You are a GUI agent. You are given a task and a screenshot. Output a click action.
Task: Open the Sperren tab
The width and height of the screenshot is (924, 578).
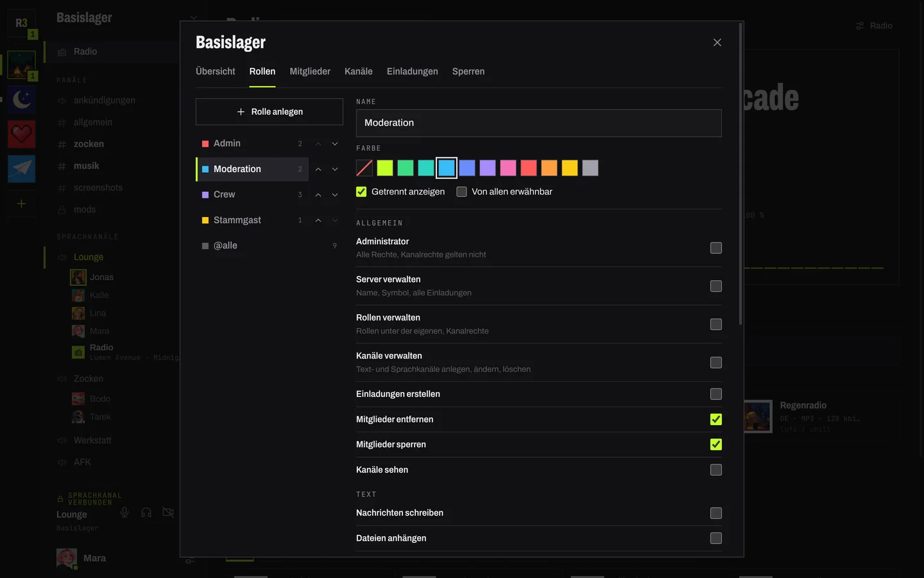468,71
